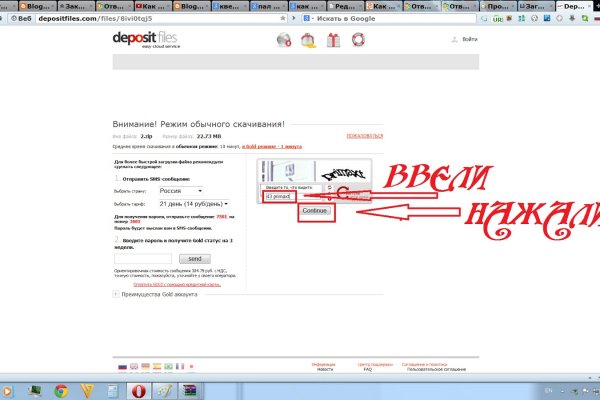Viewport: 600px width, 400px height.
Task: Click the address bar with depositfiles.com URL
Action: [x=150, y=20]
